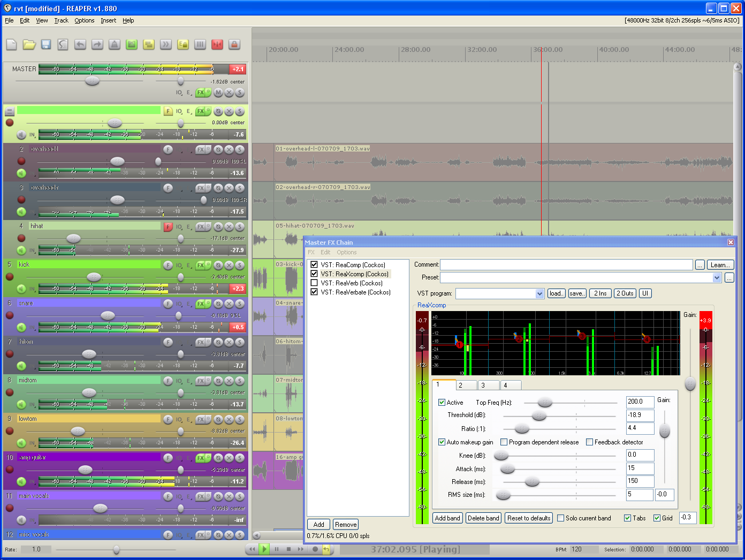The height and width of the screenshot is (560, 745).
Task: Click the master volume fader knob
Action: coord(93,81)
